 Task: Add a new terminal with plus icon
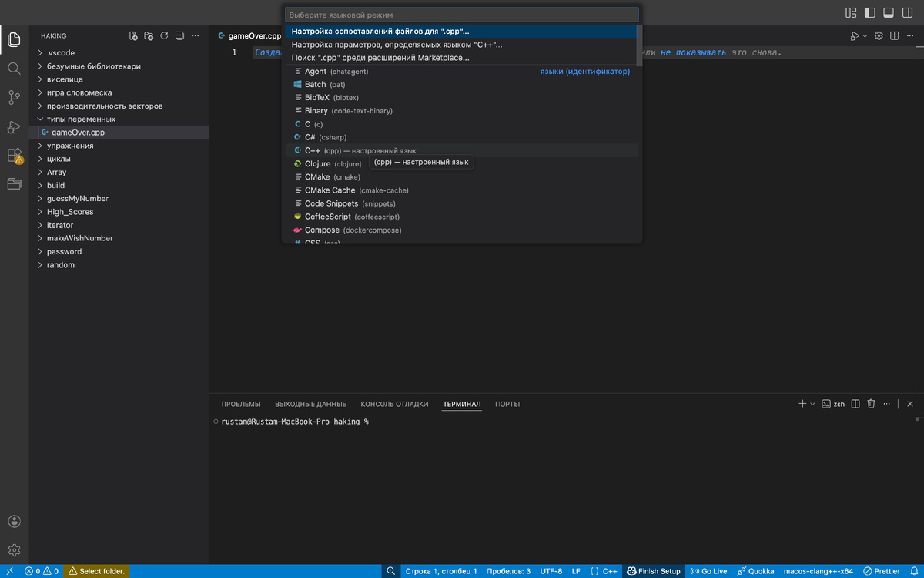[802, 403]
